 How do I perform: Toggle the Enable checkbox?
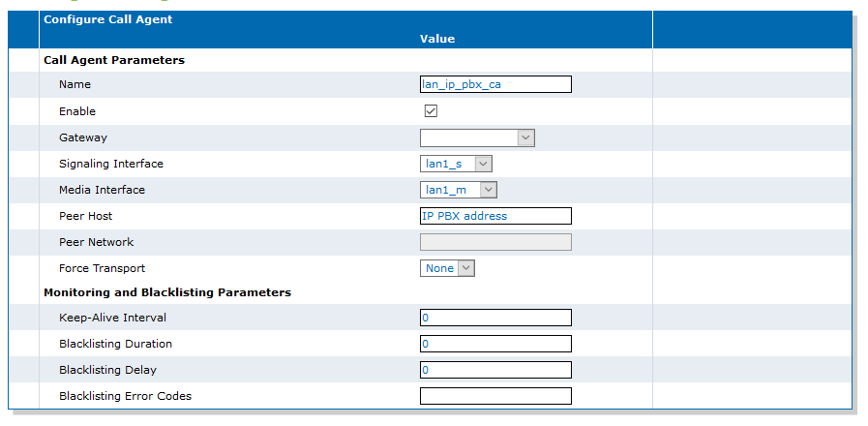click(x=431, y=110)
